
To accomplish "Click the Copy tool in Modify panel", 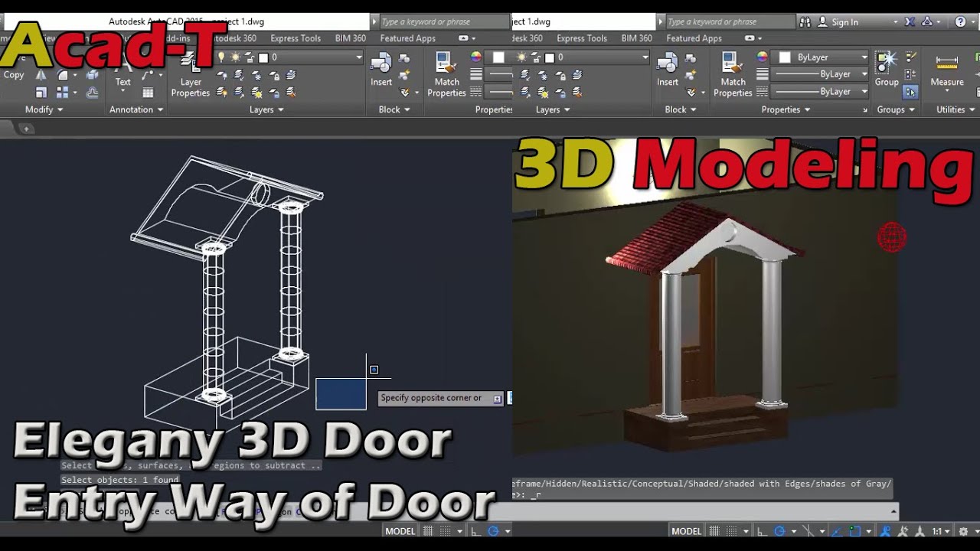I will tap(14, 75).
